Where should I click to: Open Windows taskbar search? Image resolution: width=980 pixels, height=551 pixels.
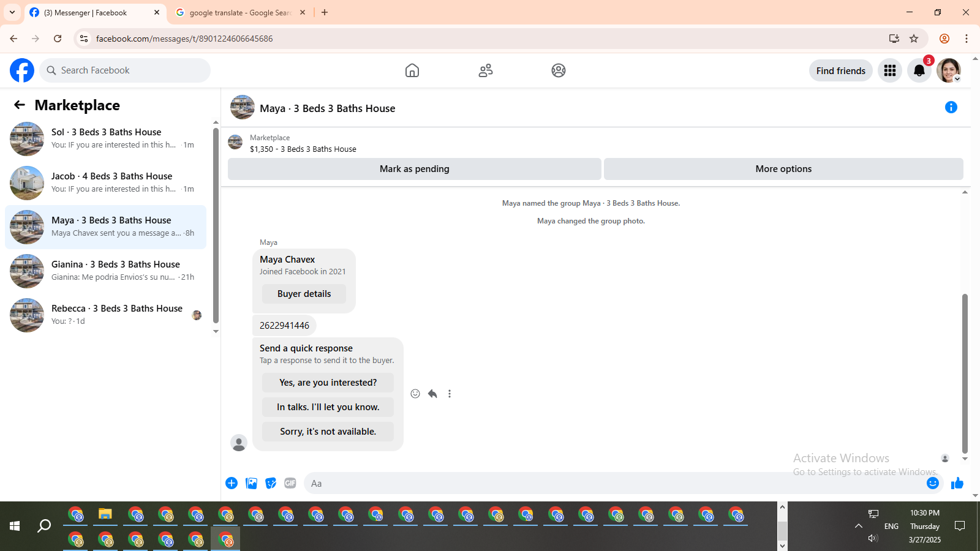[x=44, y=526]
